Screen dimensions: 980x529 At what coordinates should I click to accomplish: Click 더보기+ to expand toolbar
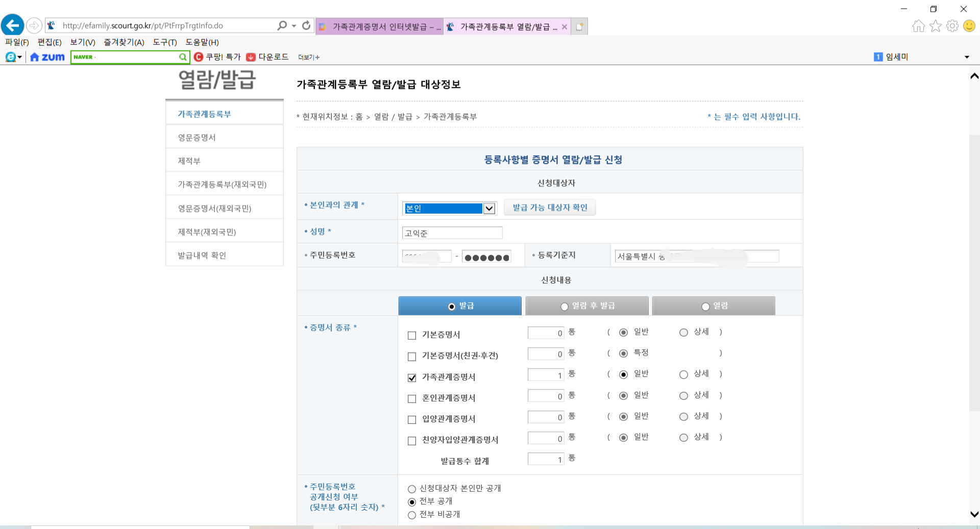pos(309,57)
